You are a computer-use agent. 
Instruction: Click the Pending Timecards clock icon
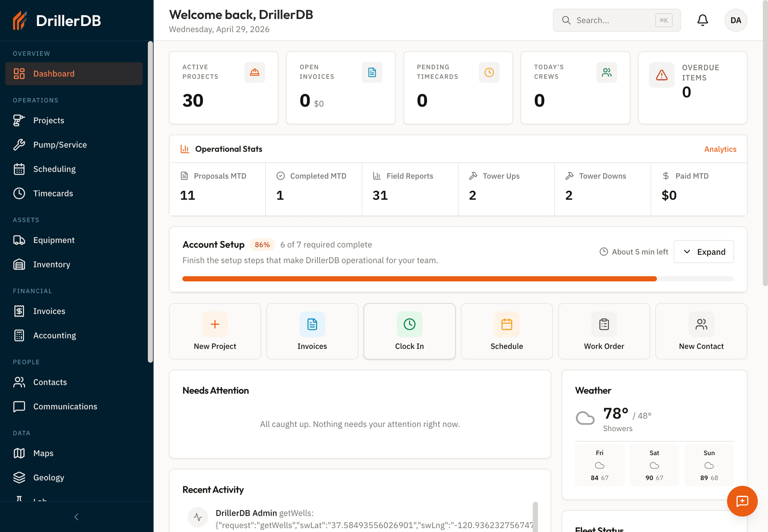pyautogui.click(x=489, y=72)
